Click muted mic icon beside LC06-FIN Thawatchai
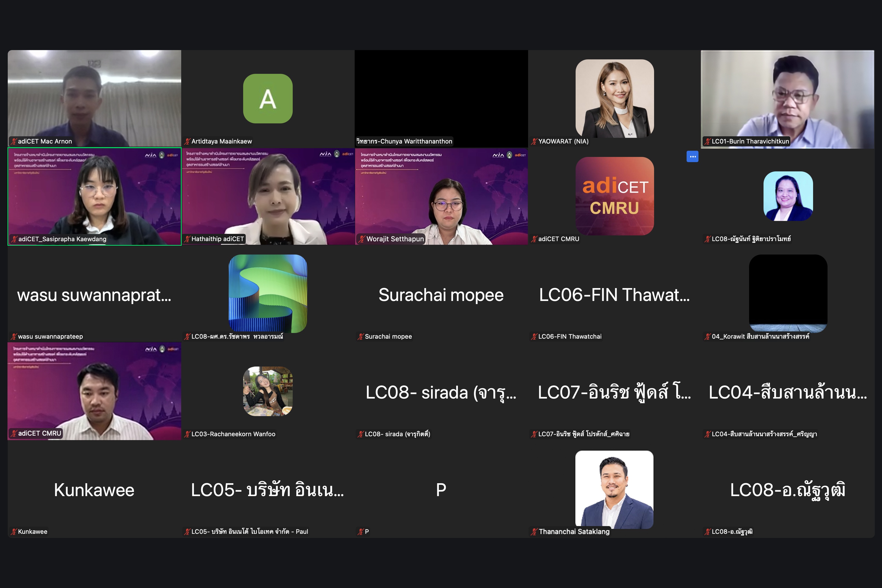 [534, 336]
